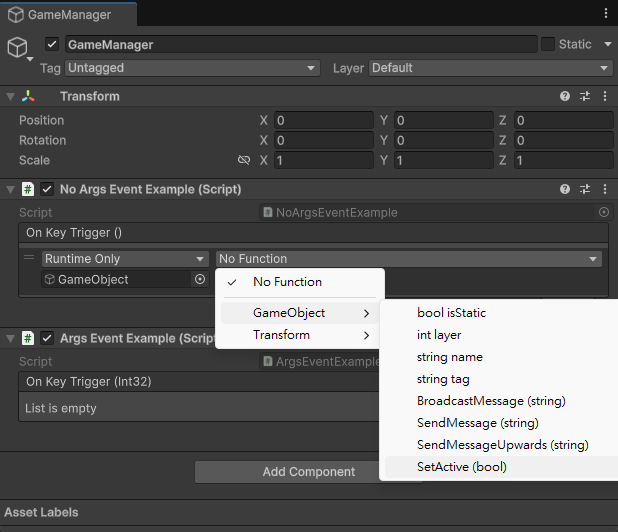Choose SendMessage (string) function

[x=477, y=423]
